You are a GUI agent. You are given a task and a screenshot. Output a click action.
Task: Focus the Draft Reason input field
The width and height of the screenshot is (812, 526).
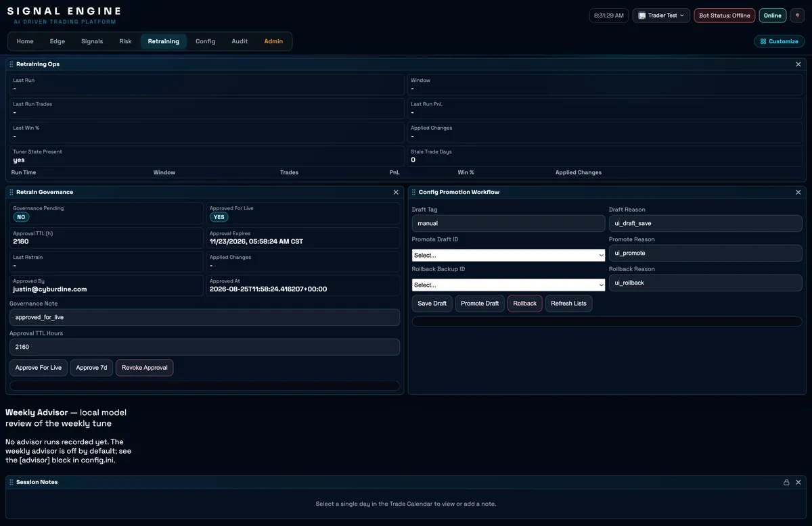[706, 223]
